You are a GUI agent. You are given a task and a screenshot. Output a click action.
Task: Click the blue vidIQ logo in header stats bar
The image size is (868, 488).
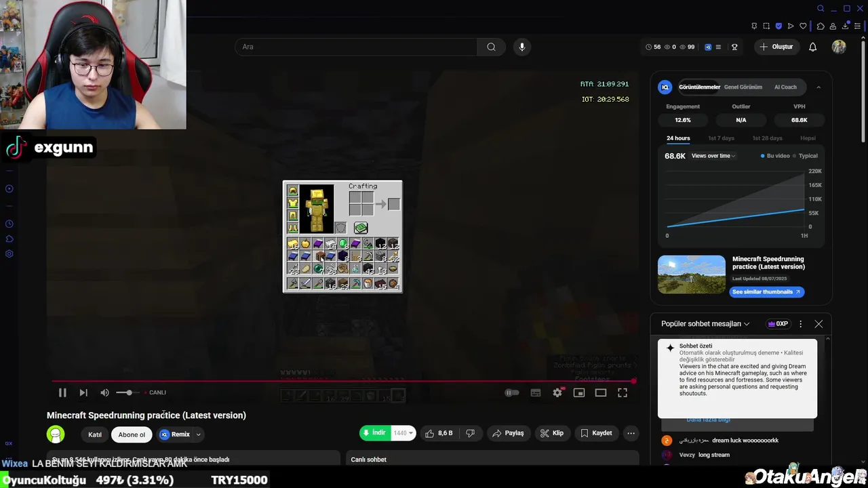708,47
